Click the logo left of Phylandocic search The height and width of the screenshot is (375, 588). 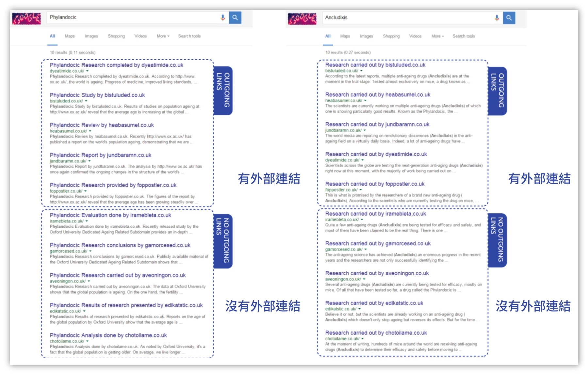26,18
